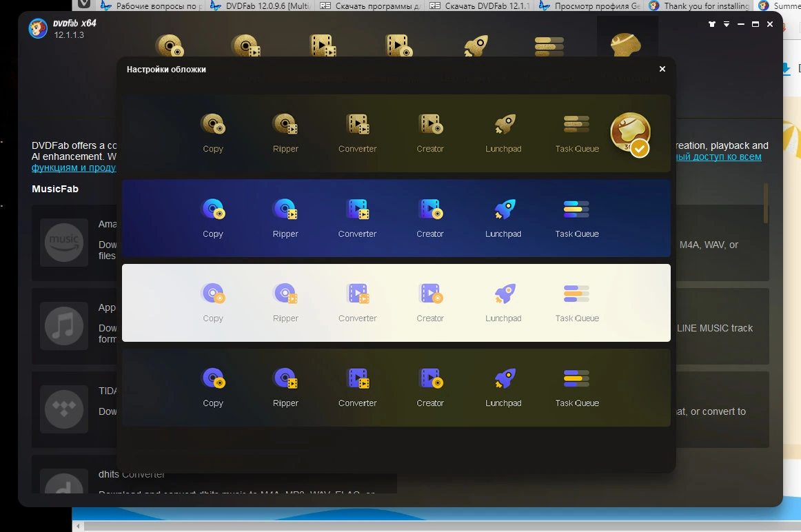Open the title bar dropdown menu arrow
The image size is (801, 532).
tap(727, 24)
